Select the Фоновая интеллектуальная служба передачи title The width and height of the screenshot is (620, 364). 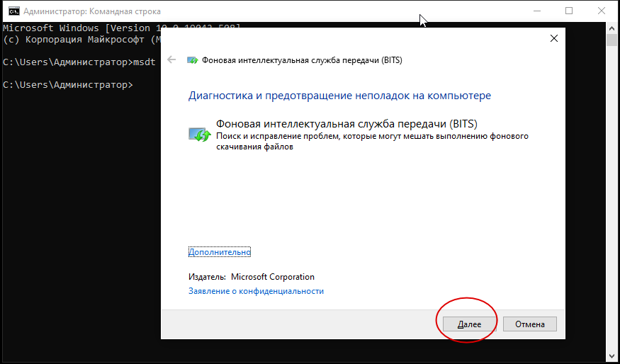tap(346, 123)
